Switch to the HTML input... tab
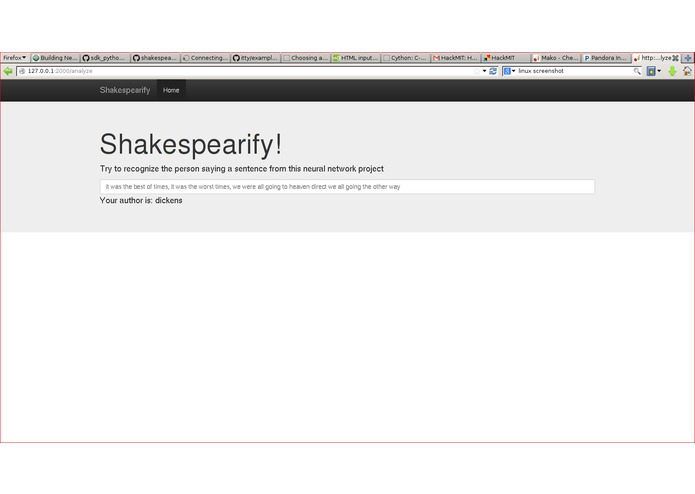 tap(355, 58)
